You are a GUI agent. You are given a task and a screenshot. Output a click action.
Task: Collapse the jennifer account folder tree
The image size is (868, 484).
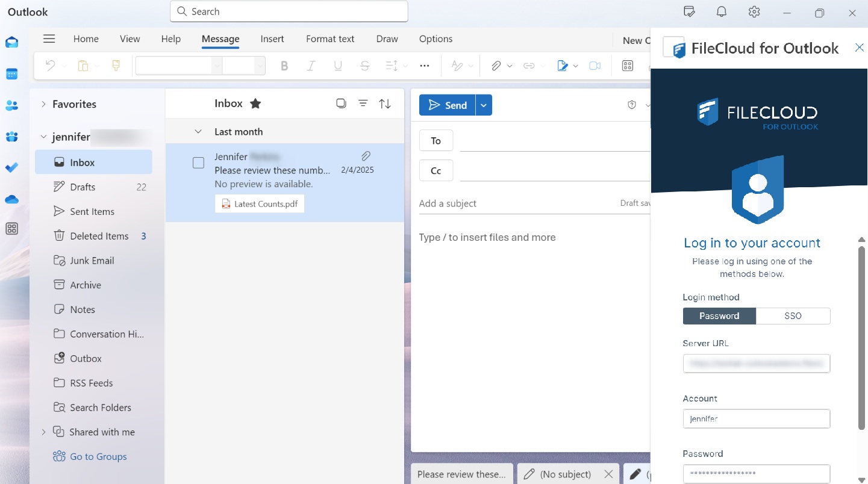pos(43,137)
